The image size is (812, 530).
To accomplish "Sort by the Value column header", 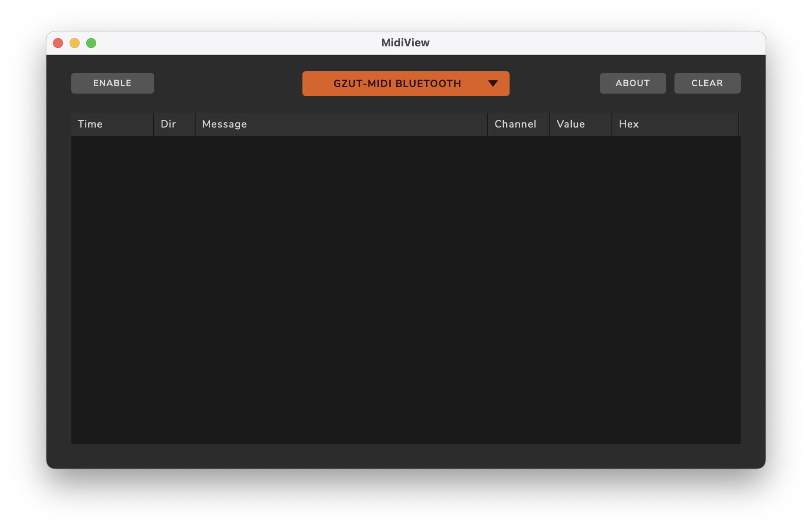I will (581, 124).
